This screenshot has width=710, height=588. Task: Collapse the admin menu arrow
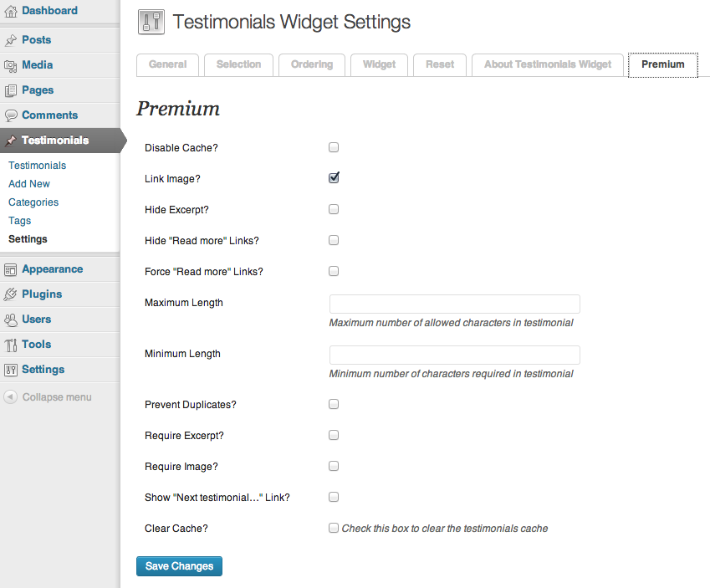coord(10,396)
